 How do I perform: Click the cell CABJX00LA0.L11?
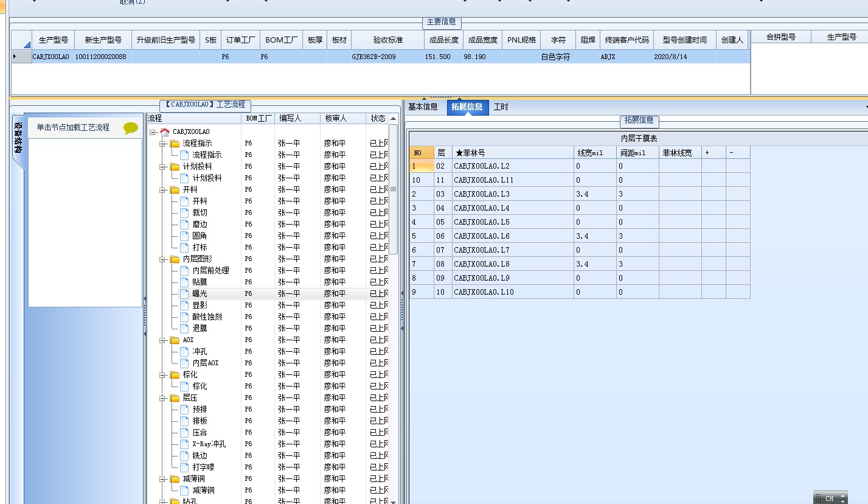click(x=513, y=180)
